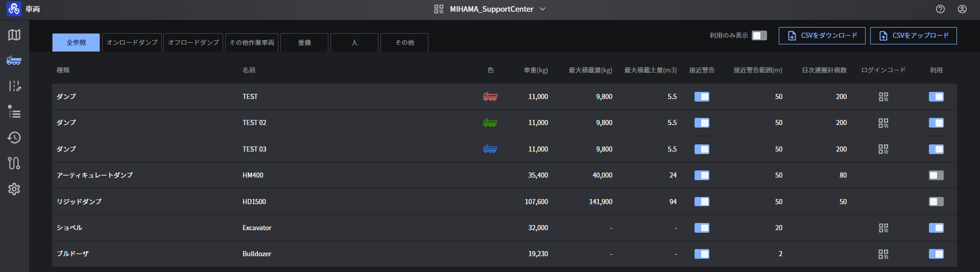
Task: Open the map view in sidebar
Action: 14,35
